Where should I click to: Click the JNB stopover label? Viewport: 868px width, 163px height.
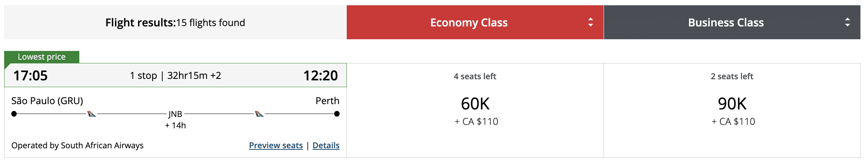175,114
